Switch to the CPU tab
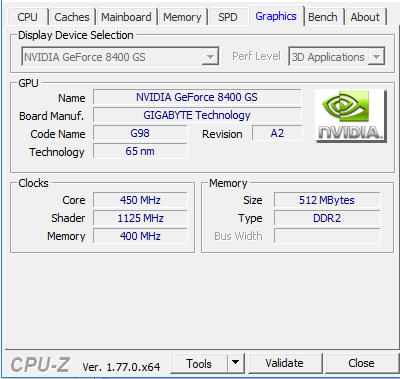This screenshot has width=400, height=379. [27, 17]
